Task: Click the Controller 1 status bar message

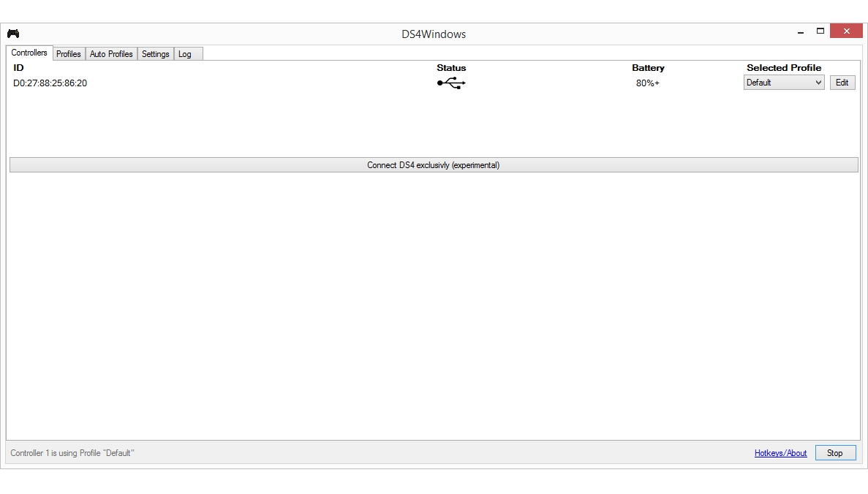Action: tap(71, 452)
